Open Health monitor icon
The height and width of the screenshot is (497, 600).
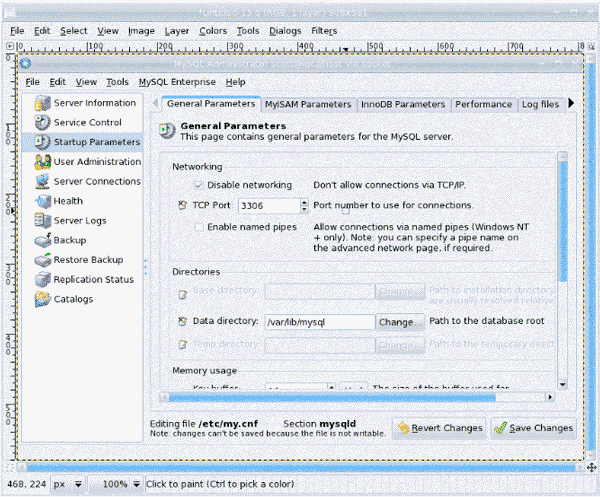pos(42,201)
